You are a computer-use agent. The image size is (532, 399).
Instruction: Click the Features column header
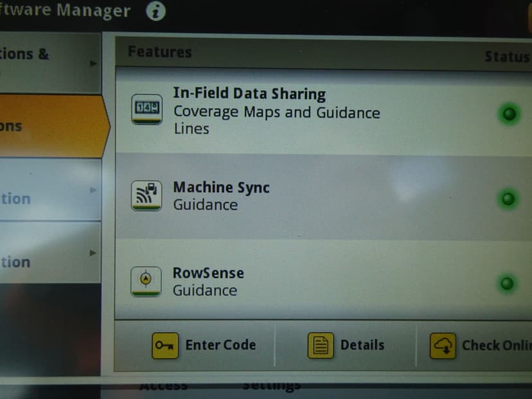click(x=159, y=52)
